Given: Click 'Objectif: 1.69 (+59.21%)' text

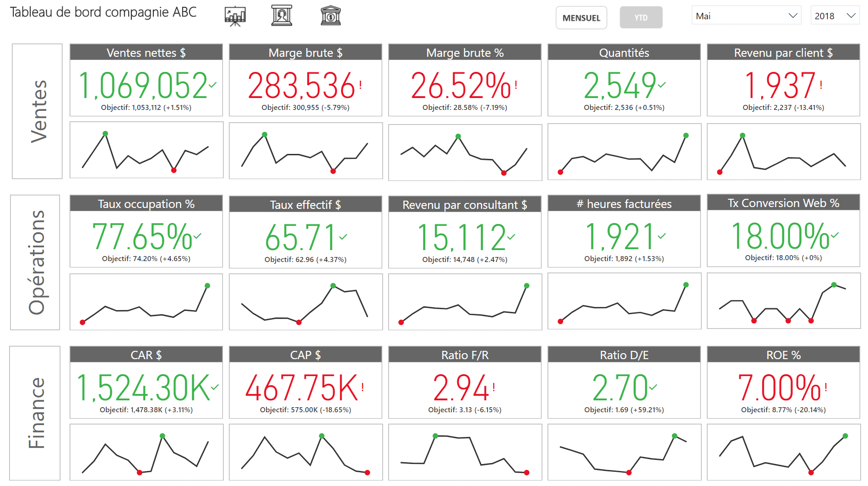Looking at the screenshot, I should tap(624, 410).
